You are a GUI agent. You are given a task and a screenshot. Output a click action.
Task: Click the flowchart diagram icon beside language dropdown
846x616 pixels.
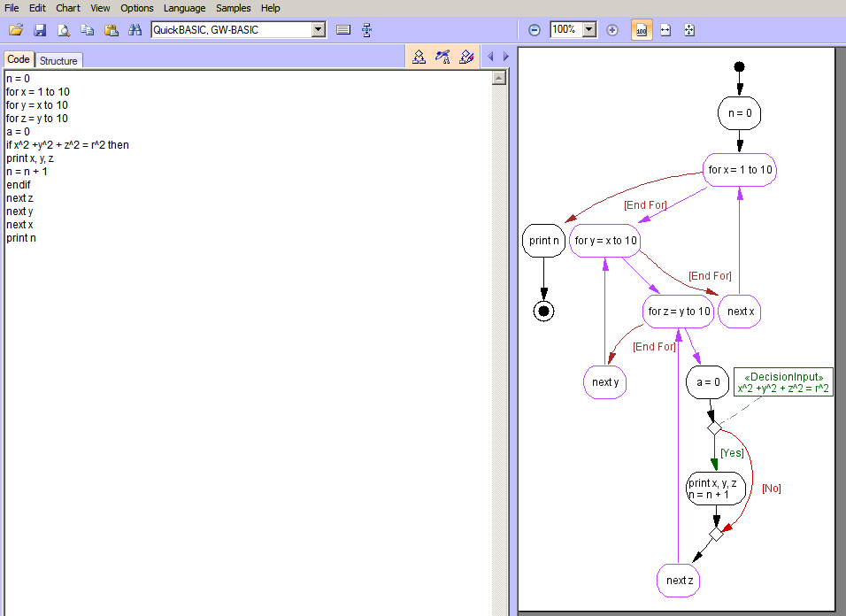367,30
